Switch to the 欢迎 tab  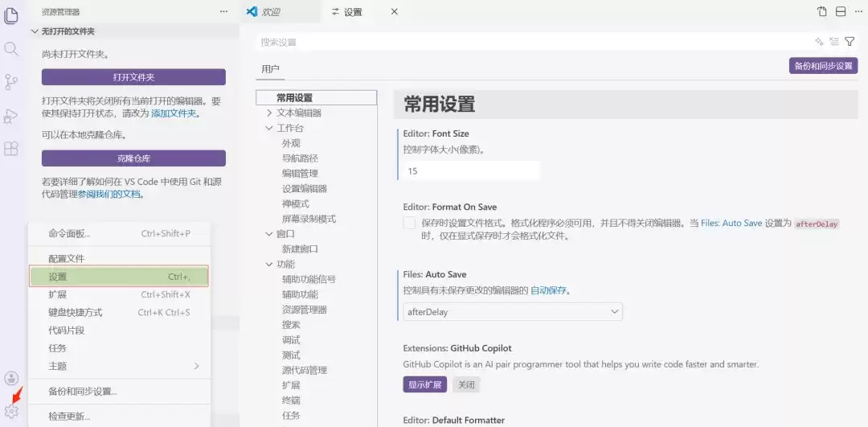280,11
